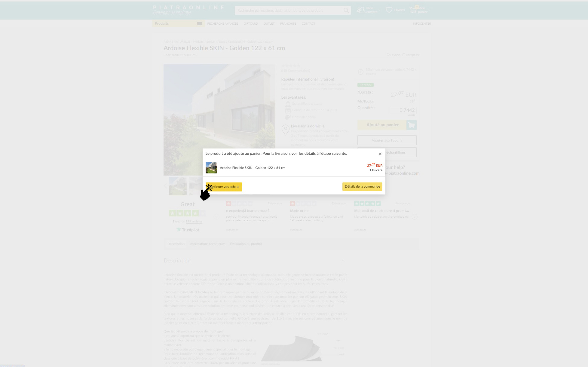Click the 'Échantillons gratuits' icon

click(x=288, y=104)
